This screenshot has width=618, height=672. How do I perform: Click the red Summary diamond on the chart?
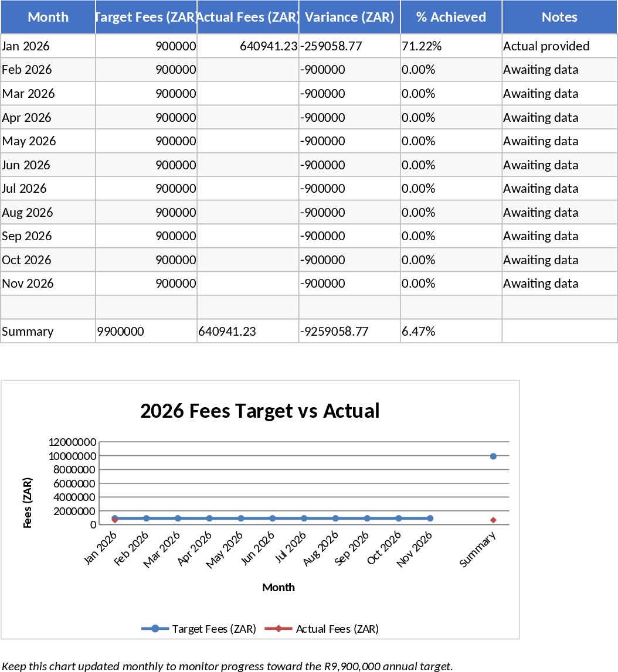coord(493,520)
